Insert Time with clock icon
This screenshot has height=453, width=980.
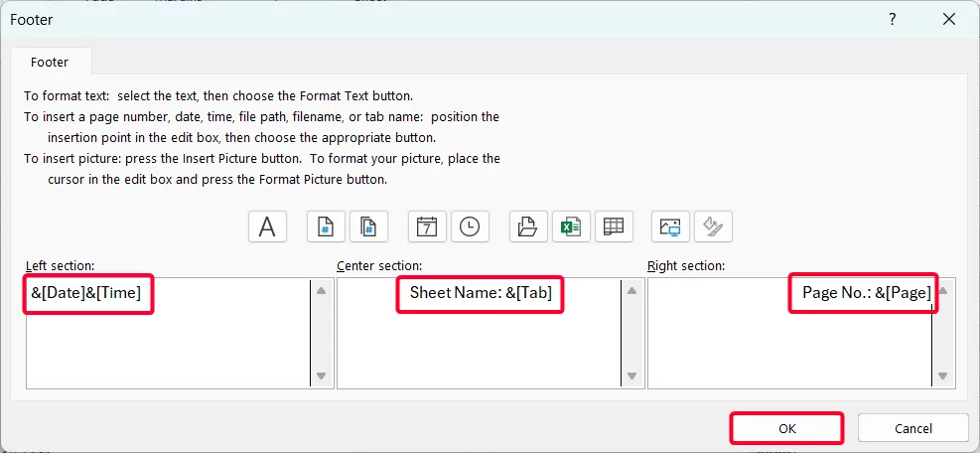(x=470, y=226)
